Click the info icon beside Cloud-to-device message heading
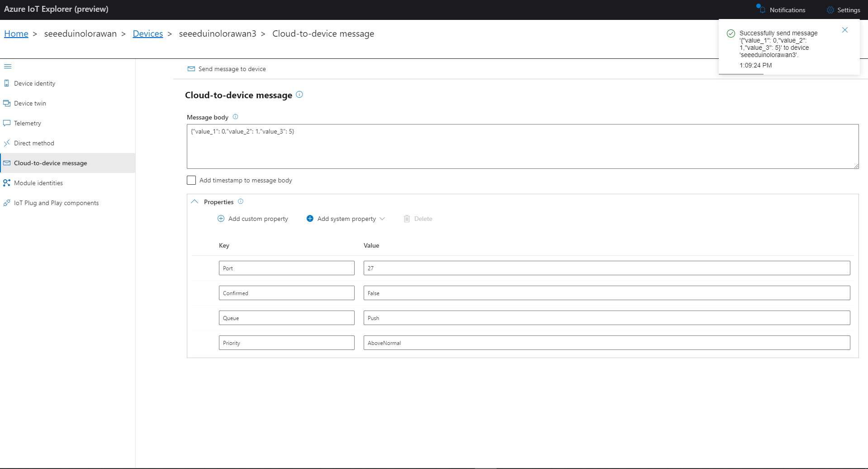Screen dimensions: 868x469 (x=299, y=95)
